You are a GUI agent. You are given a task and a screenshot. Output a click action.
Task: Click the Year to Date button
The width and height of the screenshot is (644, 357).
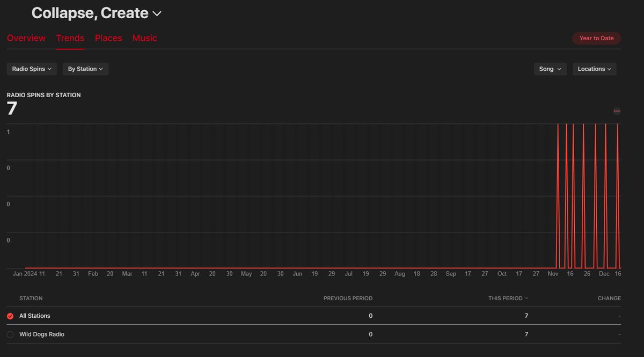596,38
